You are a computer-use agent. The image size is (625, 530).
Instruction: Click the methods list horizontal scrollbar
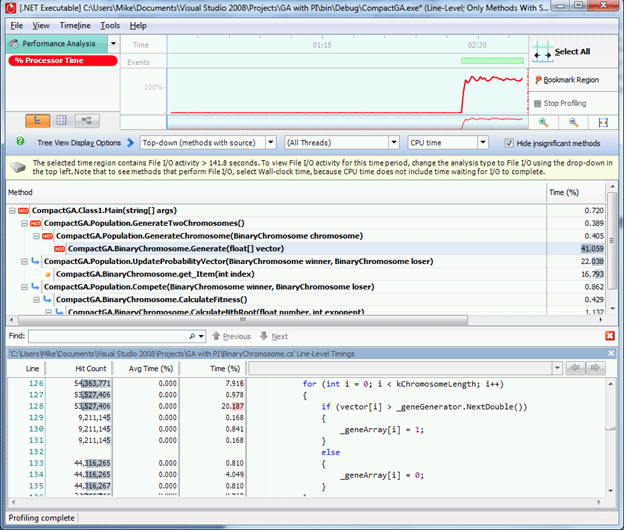[243, 320]
